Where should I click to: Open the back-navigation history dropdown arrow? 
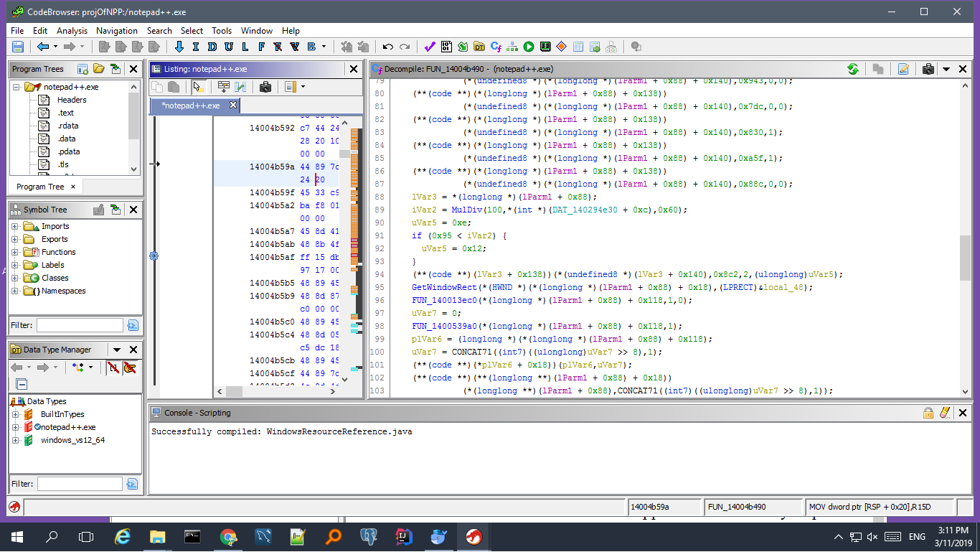pyautogui.click(x=55, y=47)
